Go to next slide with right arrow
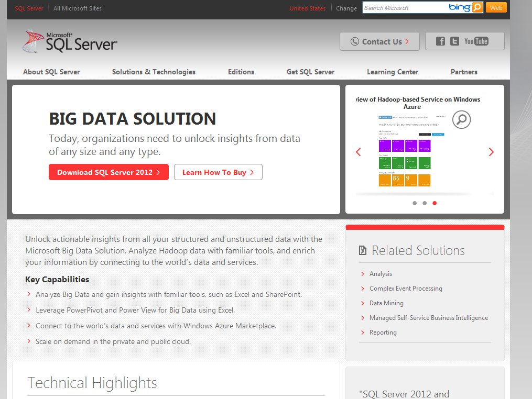Viewport: 532px width, 399px height. pyautogui.click(x=491, y=152)
